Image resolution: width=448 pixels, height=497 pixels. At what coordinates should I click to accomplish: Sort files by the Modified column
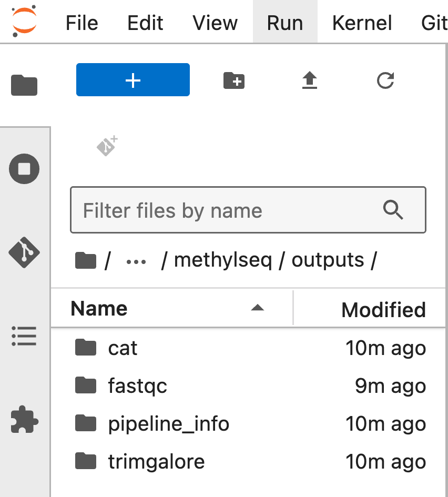(370, 308)
